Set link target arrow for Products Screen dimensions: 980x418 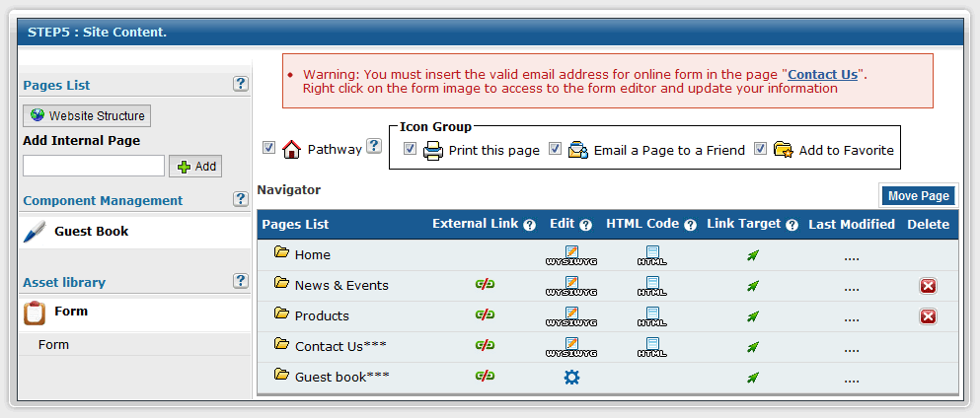(x=753, y=316)
